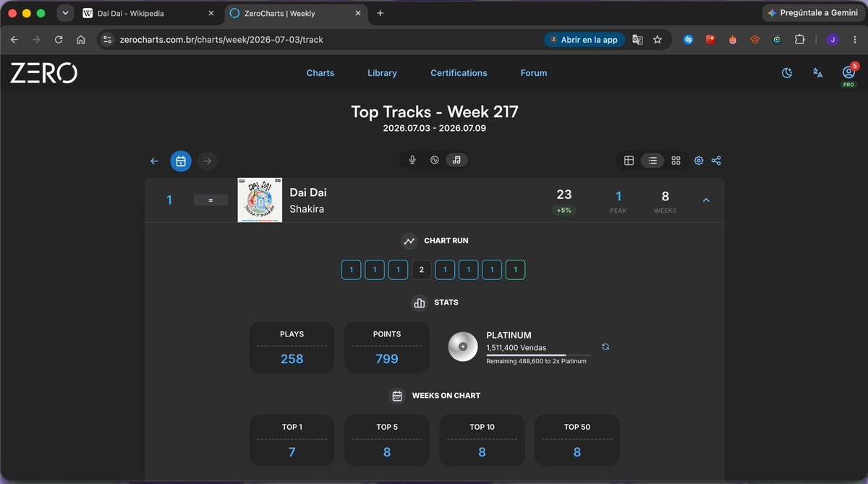
Task: Click the Platinum sales progress bar
Action: click(539, 355)
